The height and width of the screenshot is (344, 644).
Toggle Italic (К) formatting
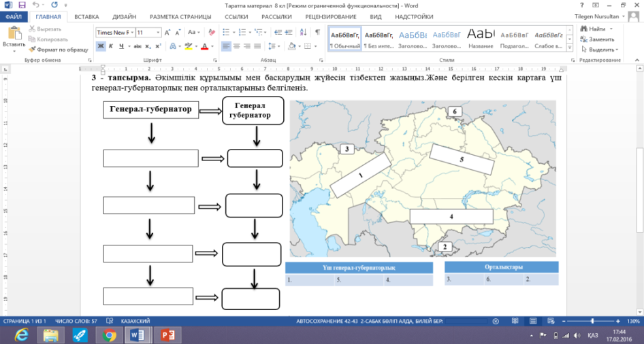[111, 46]
